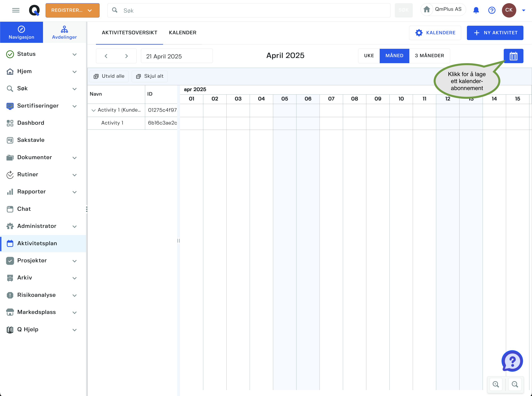Click the Hjem house icon
This screenshot has height=396, width=532.
[10, 72]
